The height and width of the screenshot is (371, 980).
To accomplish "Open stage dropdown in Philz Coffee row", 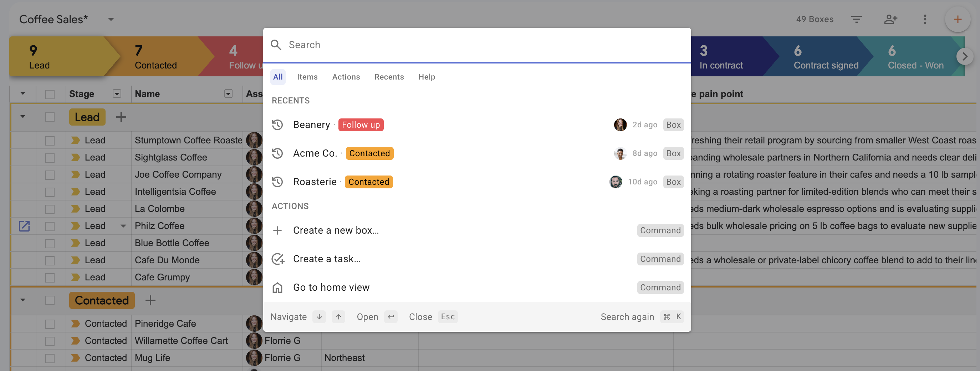I will point(123,226).
